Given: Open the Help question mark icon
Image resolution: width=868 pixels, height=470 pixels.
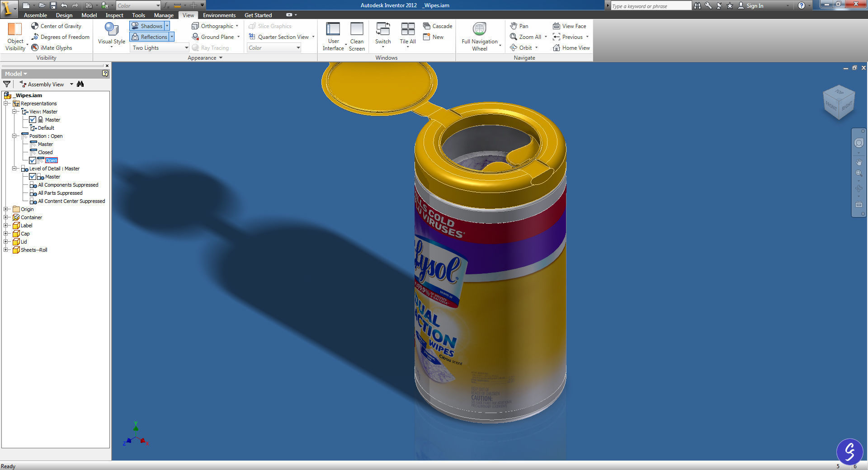Looking at the screenshot, I should click(x=802, y=5).
